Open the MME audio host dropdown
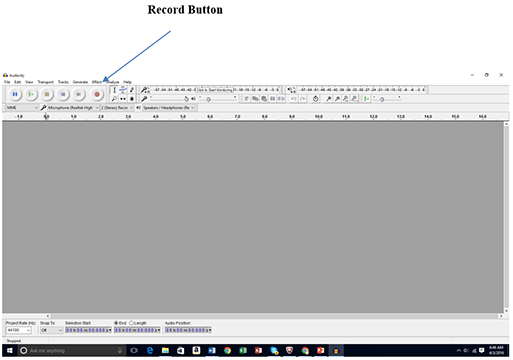The image size is (513, 360). [x=22, y=108]
